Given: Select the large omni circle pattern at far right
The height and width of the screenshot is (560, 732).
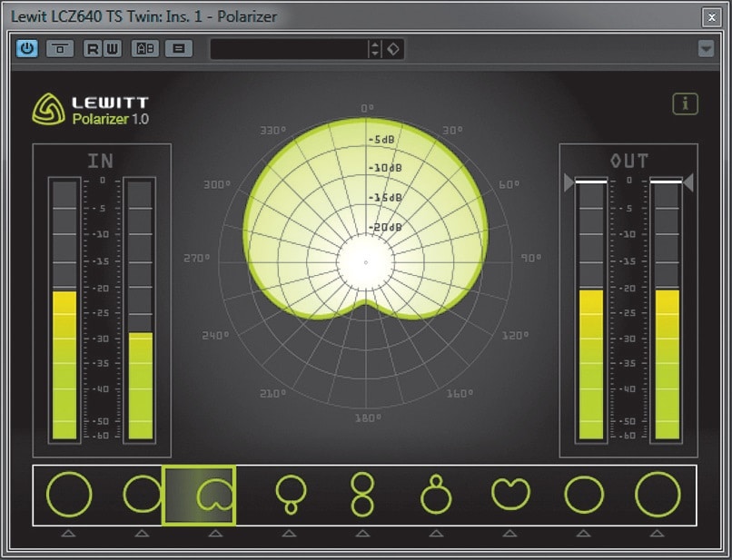Looking at the screenshot, I should (x=658, y=495).
